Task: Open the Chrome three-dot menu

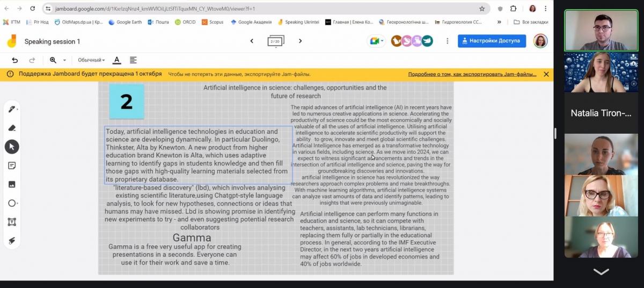Action: click(x=546, y=9)
